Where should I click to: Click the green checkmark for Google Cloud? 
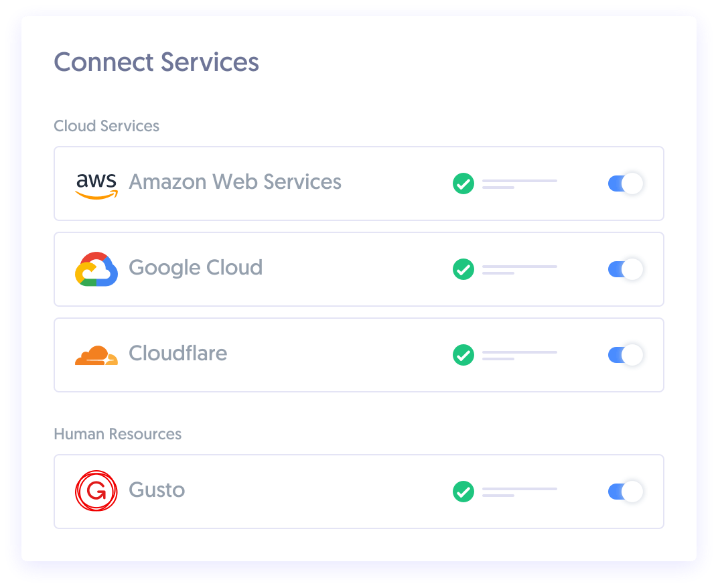tap(463, 269)
